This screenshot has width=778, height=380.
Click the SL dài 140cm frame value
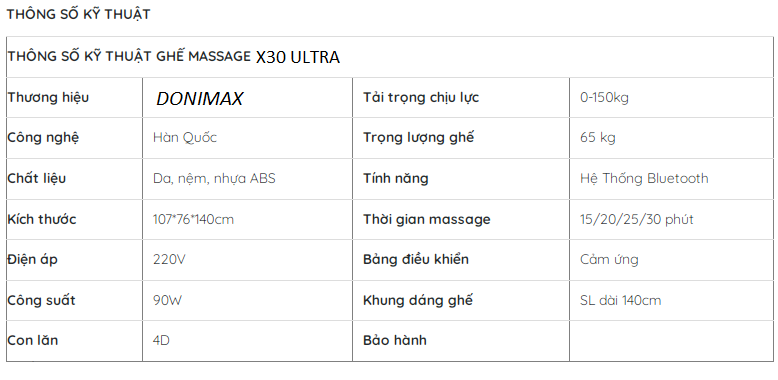pos(620,300)
